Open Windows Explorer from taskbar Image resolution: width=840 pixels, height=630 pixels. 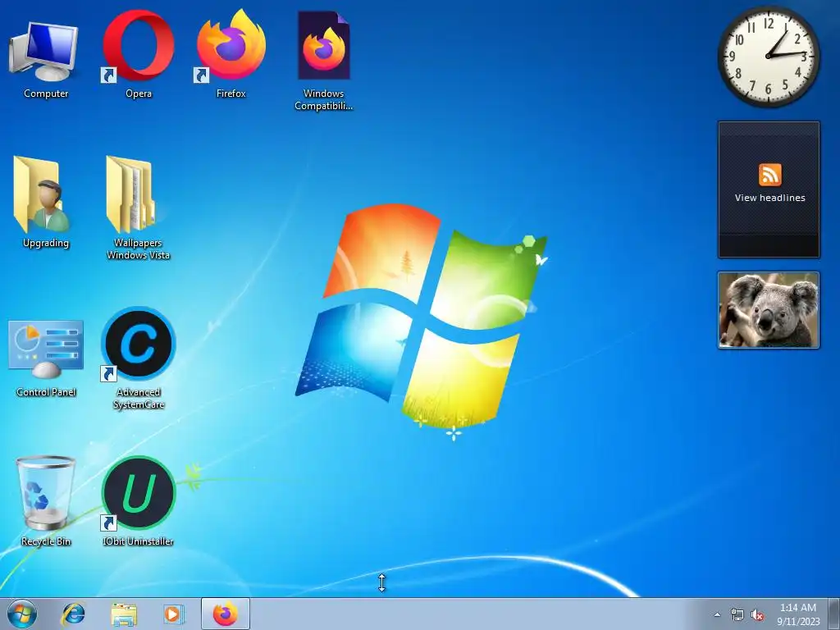point(123,614)
